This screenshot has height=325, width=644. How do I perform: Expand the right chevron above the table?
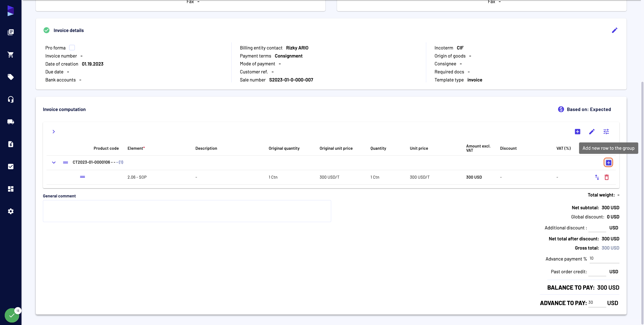click(x=53, y=132)
